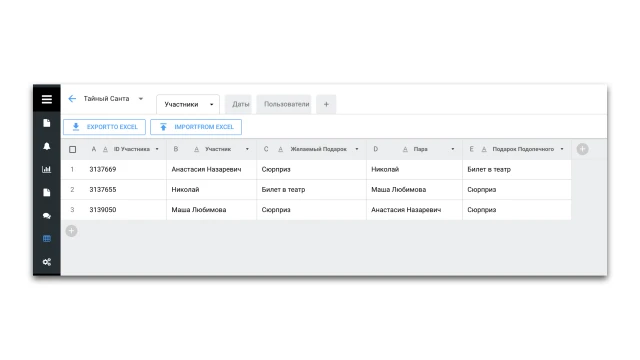Click the Желаемый Подарок column header label

(318, 149)
